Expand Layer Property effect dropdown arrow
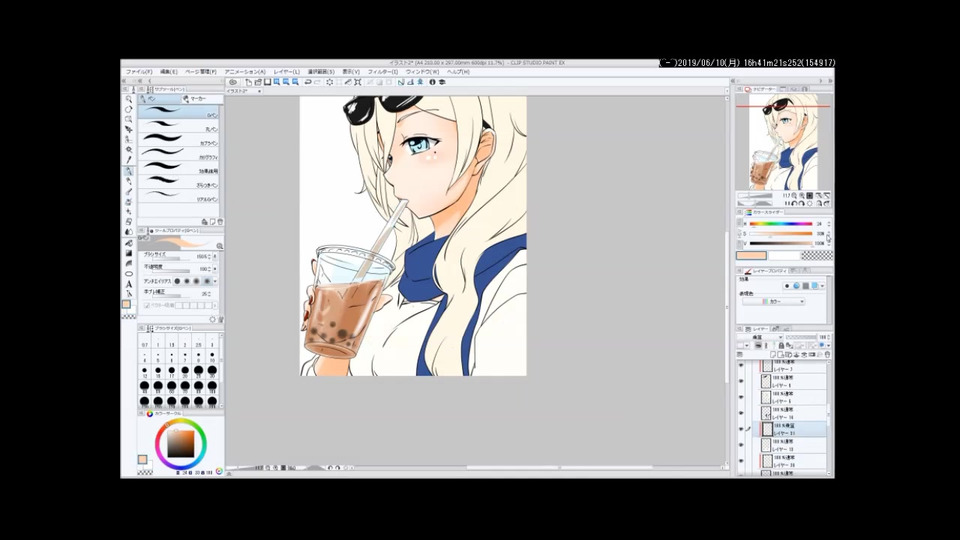The width and height of the screenshot is (960, 540). [x=822, y=286]
